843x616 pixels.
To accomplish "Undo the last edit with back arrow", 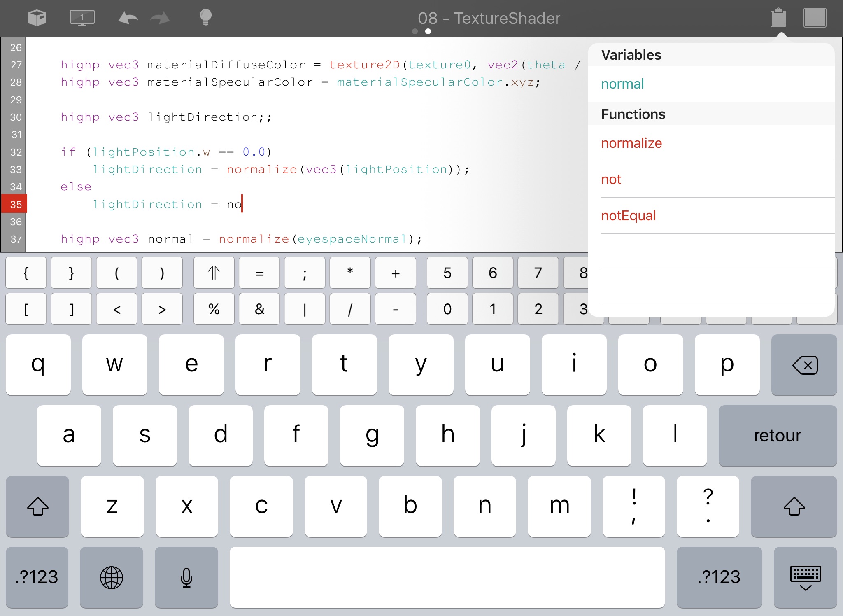I will 128,18.
